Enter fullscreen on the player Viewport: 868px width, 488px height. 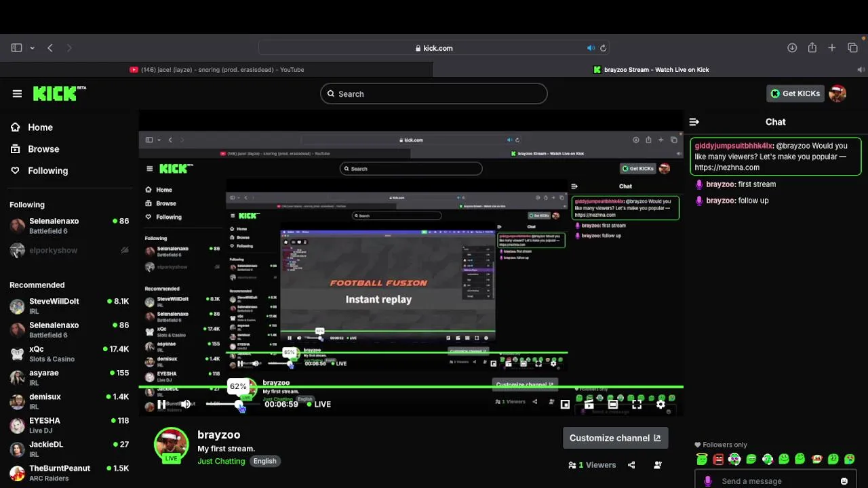637,405
